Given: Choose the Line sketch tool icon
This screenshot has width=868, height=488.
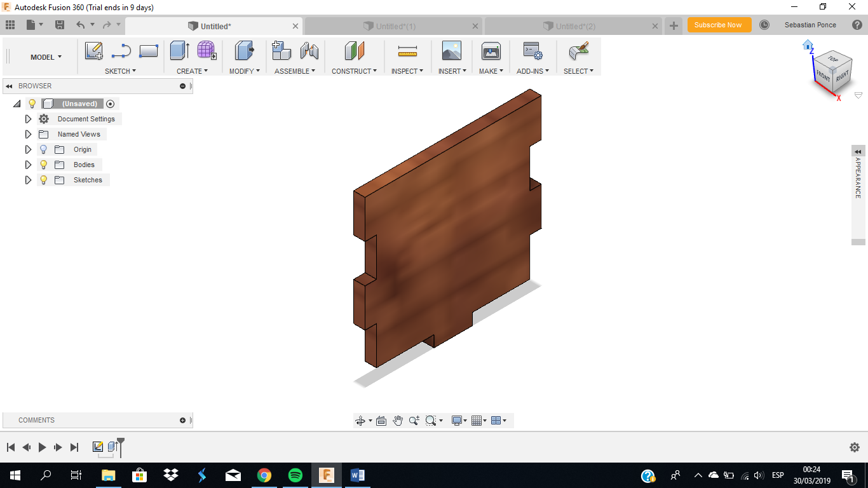Looking at the screenshot, I should (x=121, y=51).
